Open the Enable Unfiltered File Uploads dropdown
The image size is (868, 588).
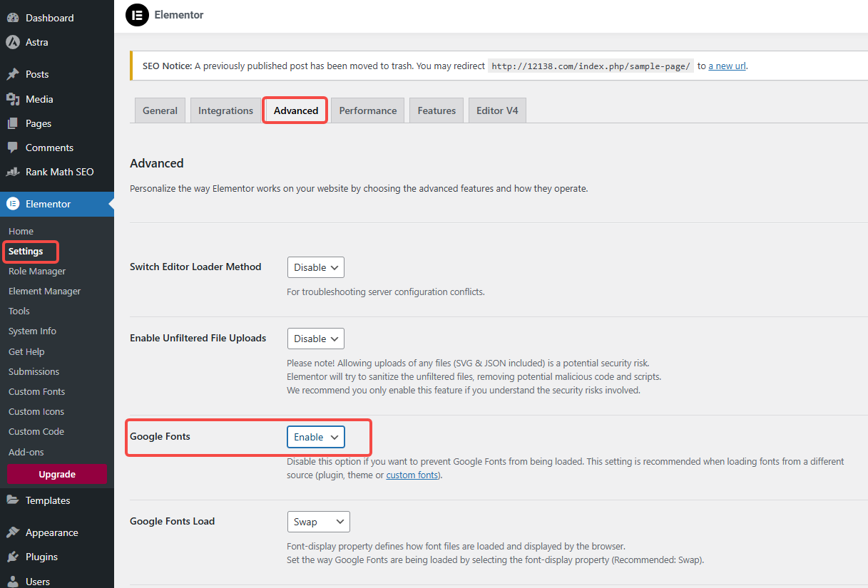coord(315,339)
